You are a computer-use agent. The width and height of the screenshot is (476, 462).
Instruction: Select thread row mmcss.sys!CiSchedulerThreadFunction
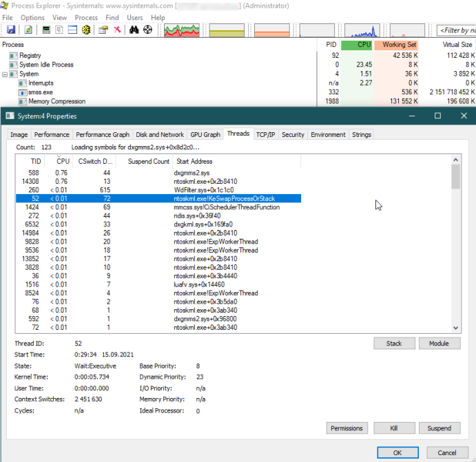158,207
